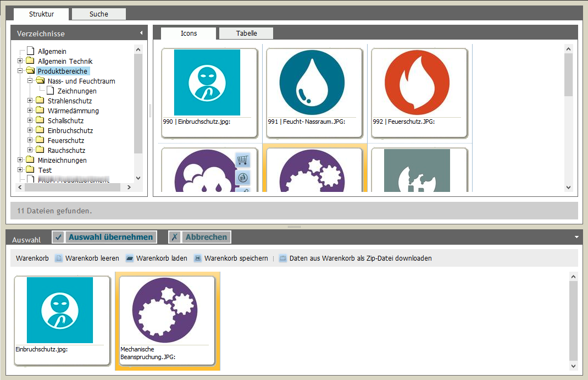
Task: Click the Allgemein document icon in tree
Action: [x=31, y=51]
